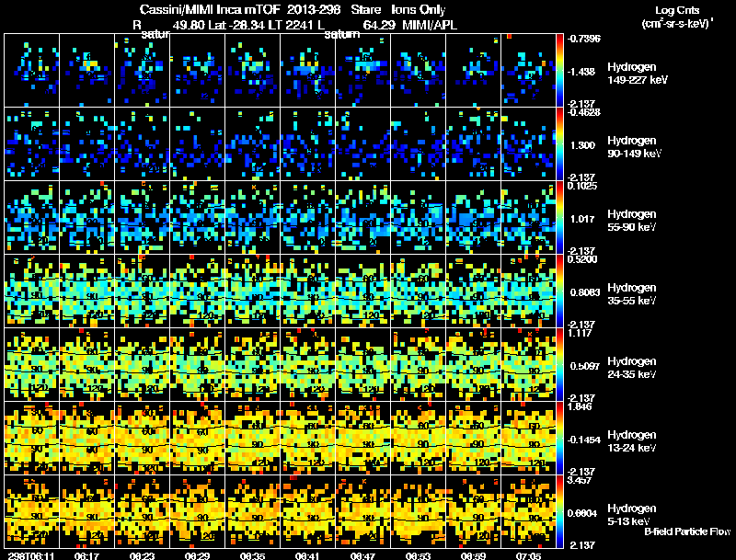
Task: Click the 3.457 color scale value
Action: click(x=581, y=480)
